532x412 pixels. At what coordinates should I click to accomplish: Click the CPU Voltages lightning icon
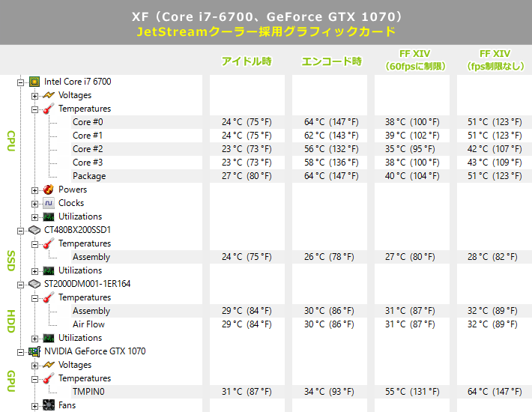pyautogui.click(x=49, y=95)
